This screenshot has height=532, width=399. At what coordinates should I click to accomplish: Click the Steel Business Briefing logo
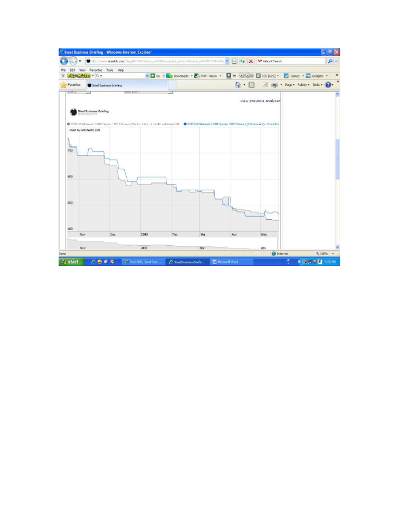click(89, 112)
